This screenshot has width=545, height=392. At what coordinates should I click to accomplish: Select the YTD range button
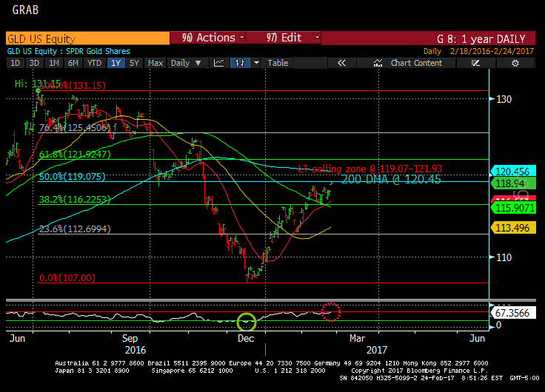(x=94, y=63)
